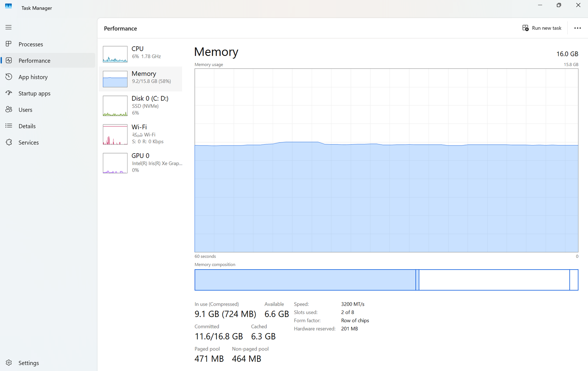Click the Processes grid icon
The height and width of the screenshot is (371, 588).
[9, 44]
